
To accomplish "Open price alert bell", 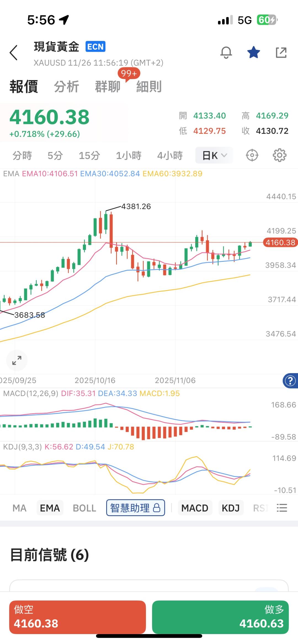I will [226, 52].
